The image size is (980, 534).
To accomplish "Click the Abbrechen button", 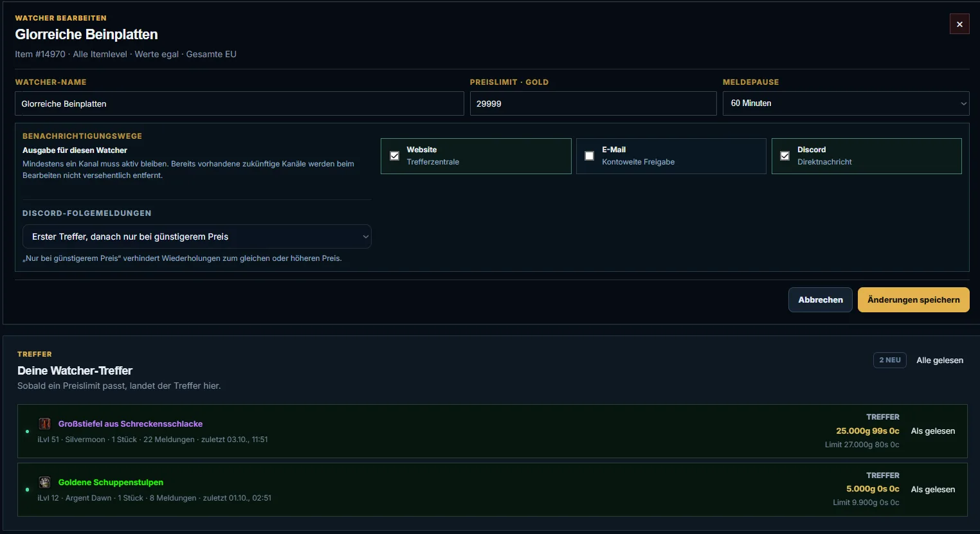I will pyautogui.click(x=821, y=299).
